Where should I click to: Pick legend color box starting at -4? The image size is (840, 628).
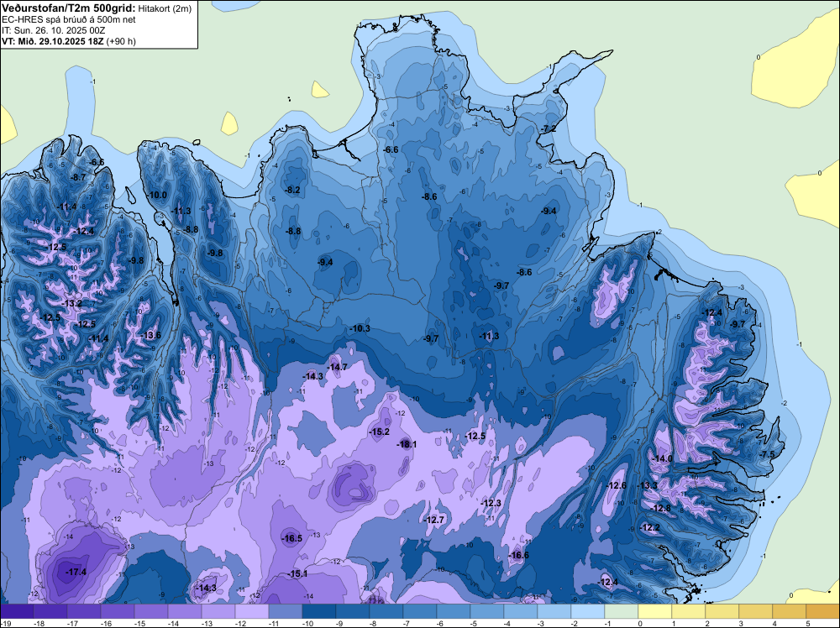(521, 611)
